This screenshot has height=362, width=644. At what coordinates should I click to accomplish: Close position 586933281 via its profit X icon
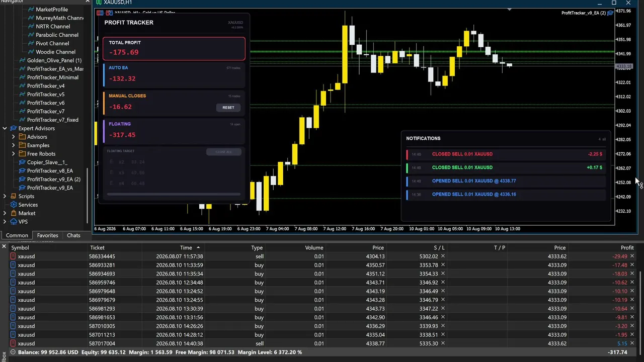(632, 265)
